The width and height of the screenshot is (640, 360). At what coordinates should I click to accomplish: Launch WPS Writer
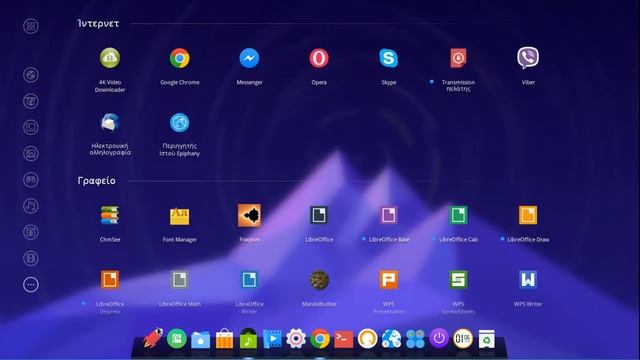click(x=528, y=280)
